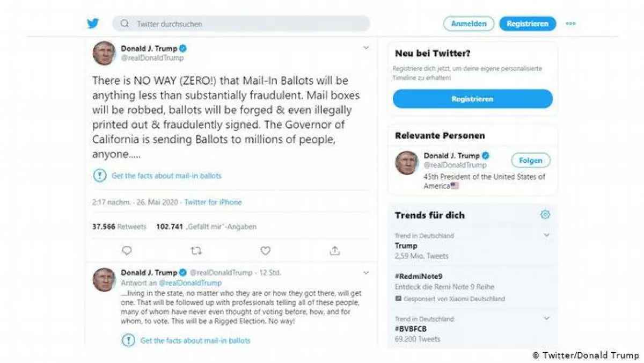Like the main tweet with heart icon
Screen dimensions: 644x363
pyautogui.click(x=265, y=251)
